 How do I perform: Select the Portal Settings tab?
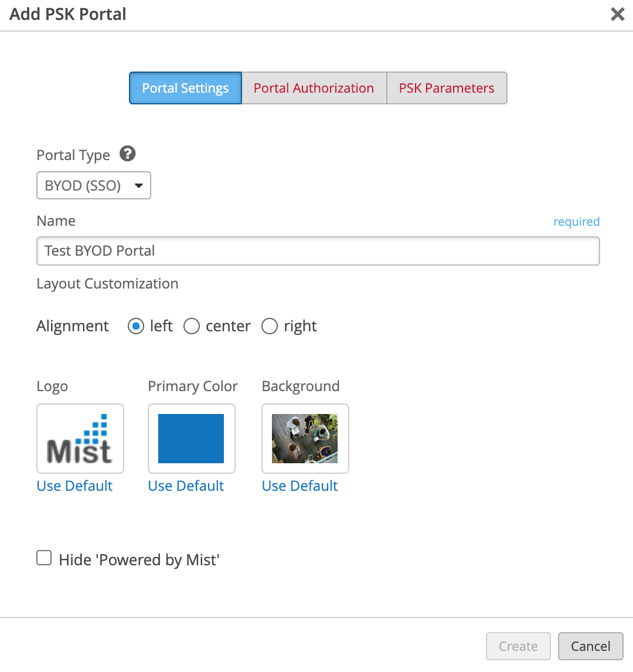185,88
